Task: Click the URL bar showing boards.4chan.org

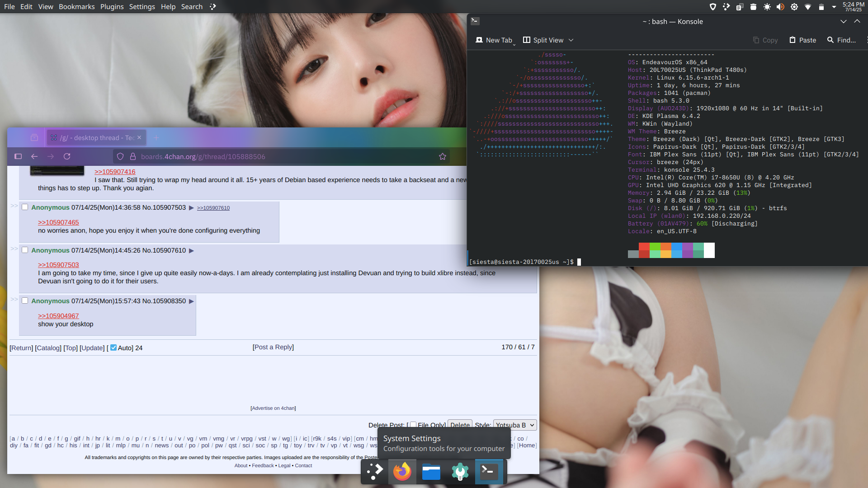Action: [280, 156]
